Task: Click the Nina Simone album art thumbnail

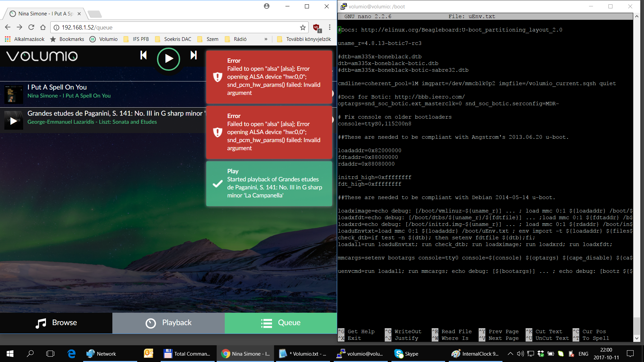Action: coord(13,94)
